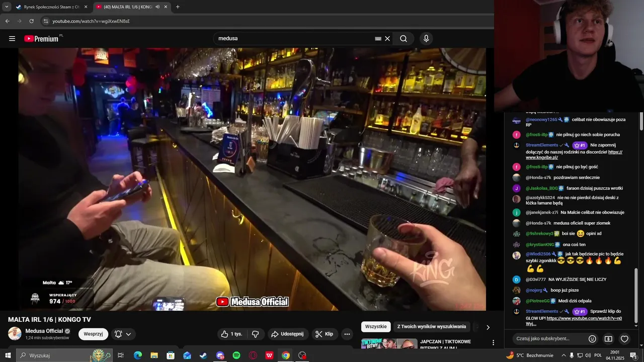Click the youtube.com address bar URL

pyautogui.click(x=91, y=21)
